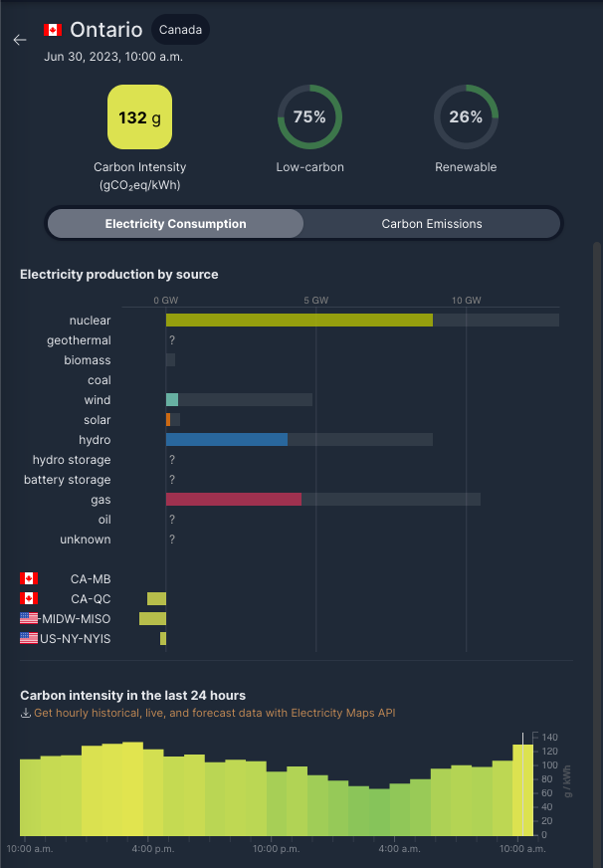Click the nuclear production bar
This screenshot has width=603, height=868.
(x=300, y=320)
